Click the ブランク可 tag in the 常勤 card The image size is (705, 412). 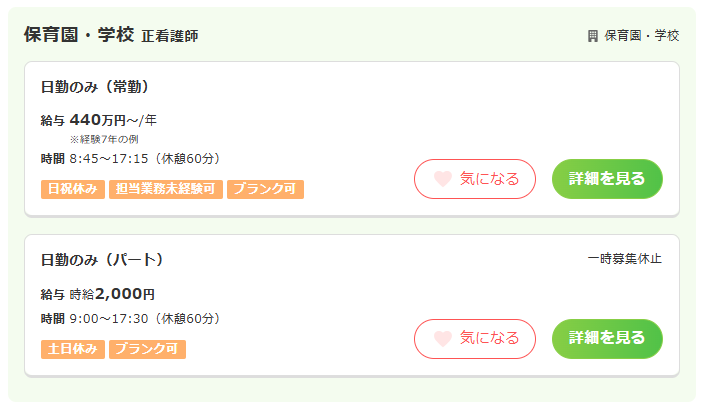click(265, 189)
